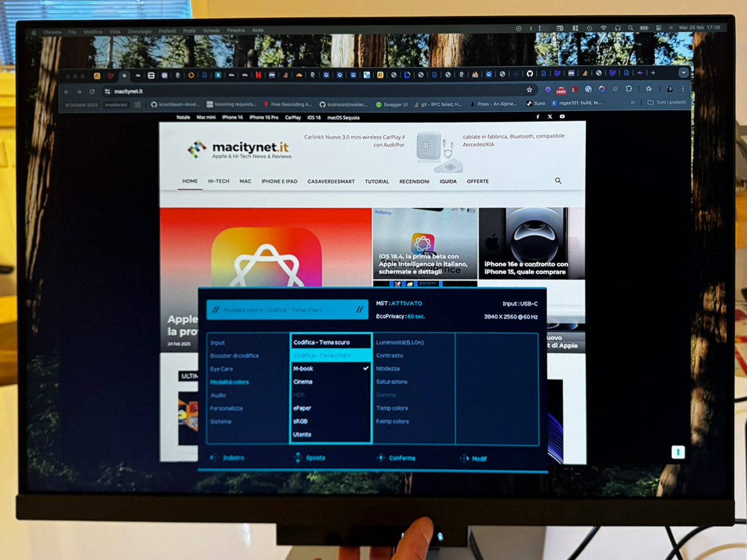Open the regex101 bookmark
747x560 pixels.
click(x=576, y=103)
